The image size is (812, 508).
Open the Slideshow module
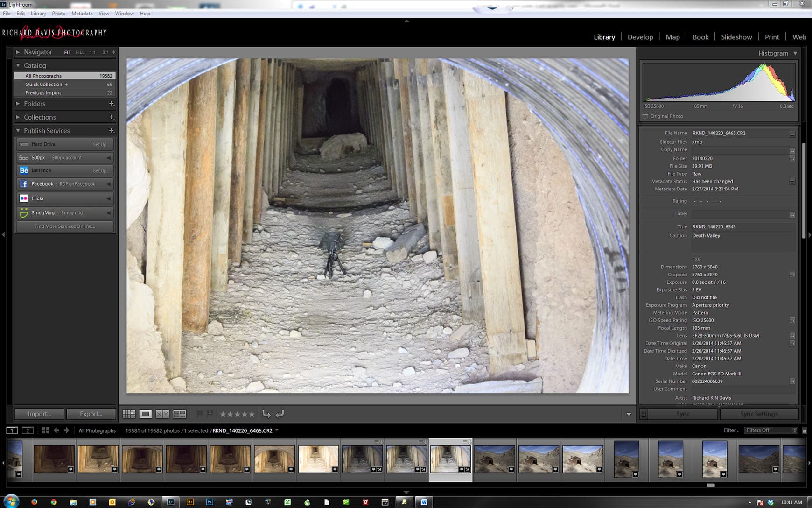click(x=736, y=37)
